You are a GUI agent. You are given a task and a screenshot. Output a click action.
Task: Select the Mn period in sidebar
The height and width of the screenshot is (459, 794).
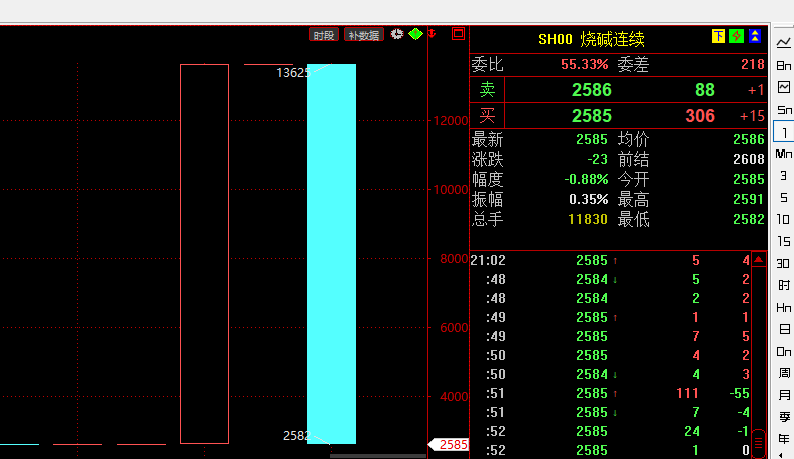[x=784, y=154]
